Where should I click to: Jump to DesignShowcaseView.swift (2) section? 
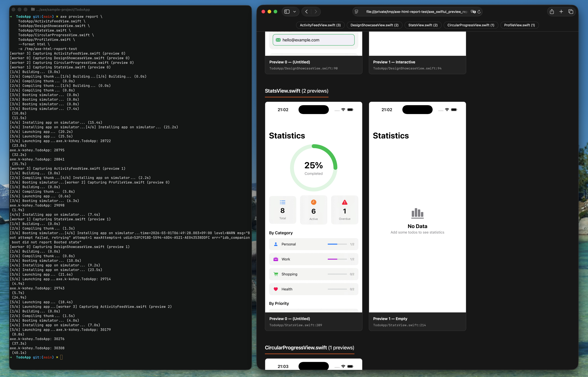(x=374, y=25)
